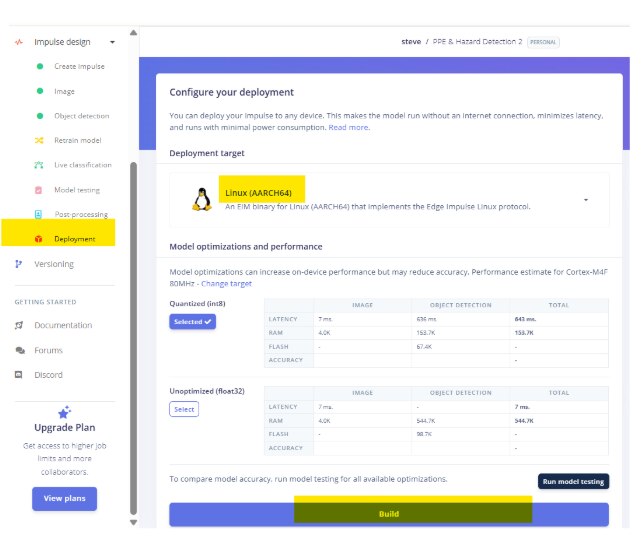Click the Deployment box icon

39,239
